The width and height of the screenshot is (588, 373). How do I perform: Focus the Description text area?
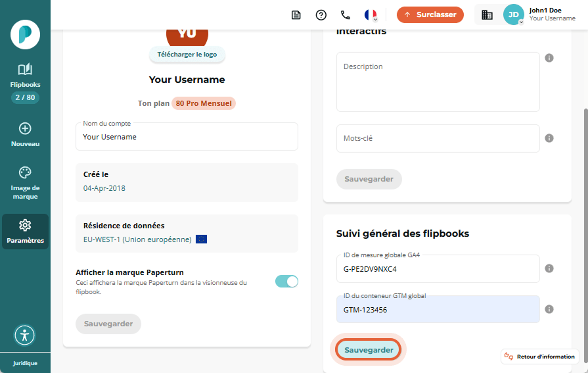[x=438, y=82]
